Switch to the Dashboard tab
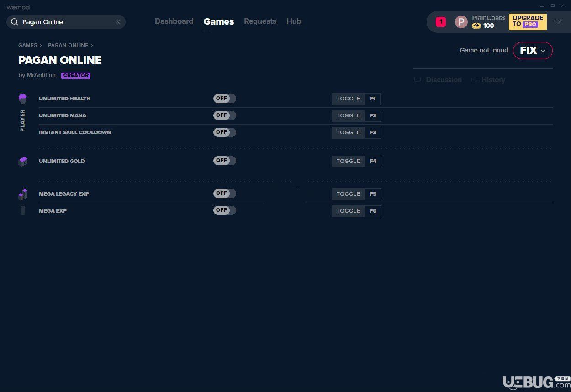 [x=174, y=21]
